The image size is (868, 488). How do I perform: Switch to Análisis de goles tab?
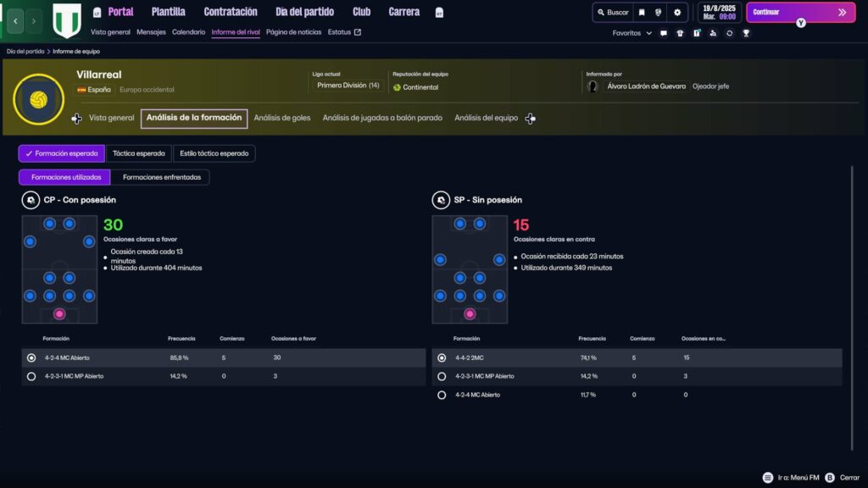[282, 118]
